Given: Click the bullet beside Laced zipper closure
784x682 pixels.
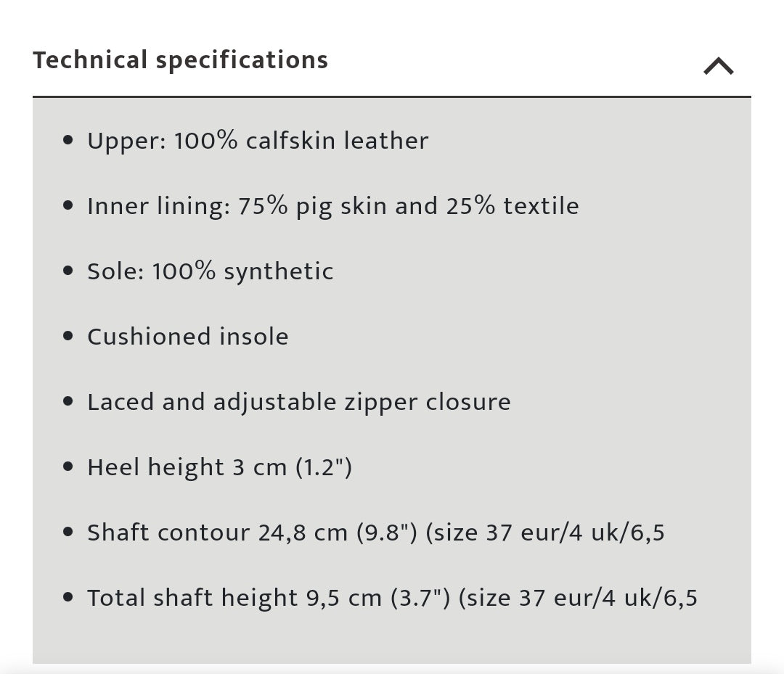Looking at the screenshot, I should tap(68, 401).
